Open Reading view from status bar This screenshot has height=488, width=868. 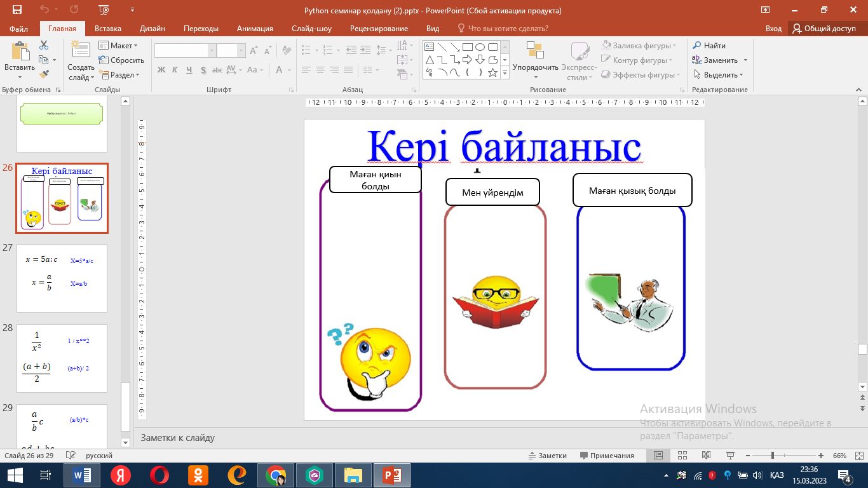point(705,456)
